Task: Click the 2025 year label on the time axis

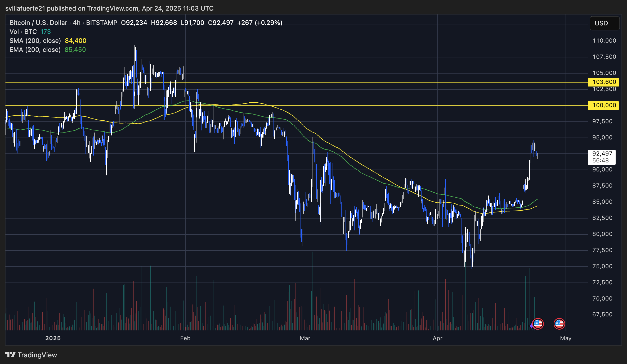Action: pyautogui.click(x=53, y=338)
